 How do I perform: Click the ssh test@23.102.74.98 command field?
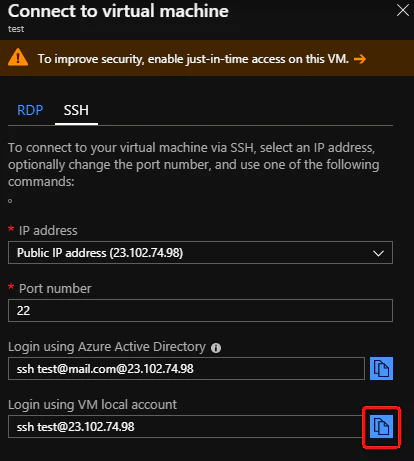point(186,426)
